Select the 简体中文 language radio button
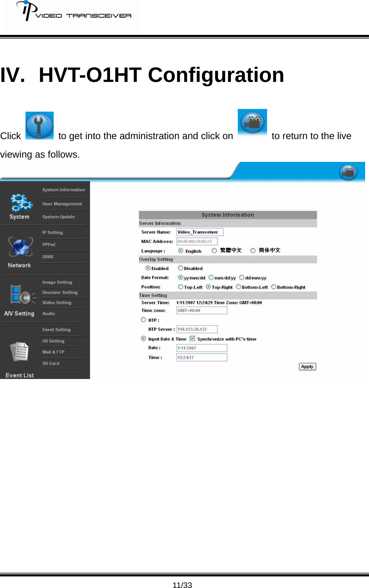369x588 pixels. click(x=253, y=251)
